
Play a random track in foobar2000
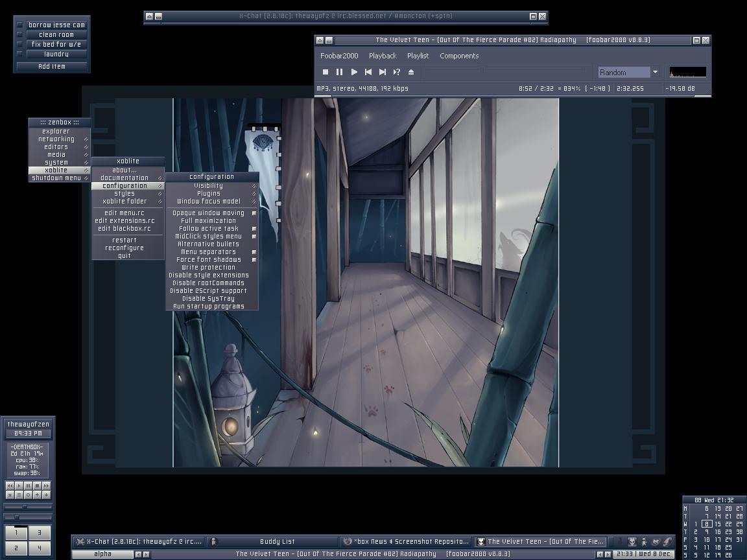click(396, 72)
